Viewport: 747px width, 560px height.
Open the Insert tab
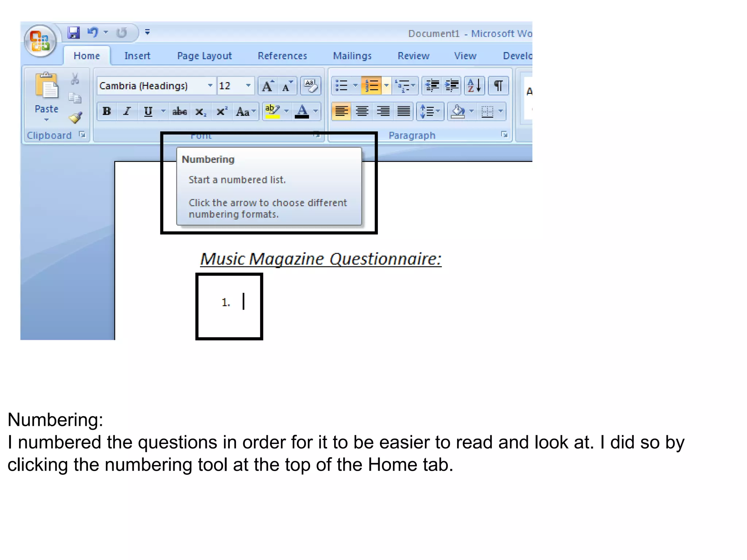pyautogui.click(x=137, y=56)
